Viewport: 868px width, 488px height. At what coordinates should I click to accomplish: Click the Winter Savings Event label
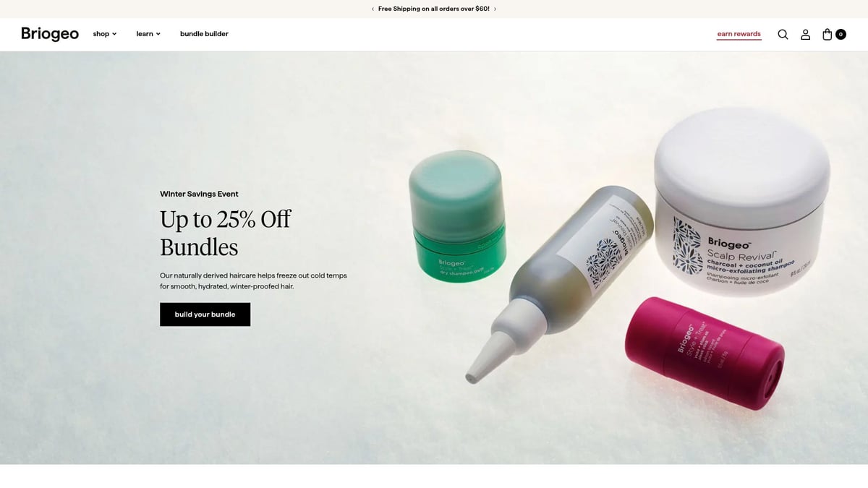[199, 194]
